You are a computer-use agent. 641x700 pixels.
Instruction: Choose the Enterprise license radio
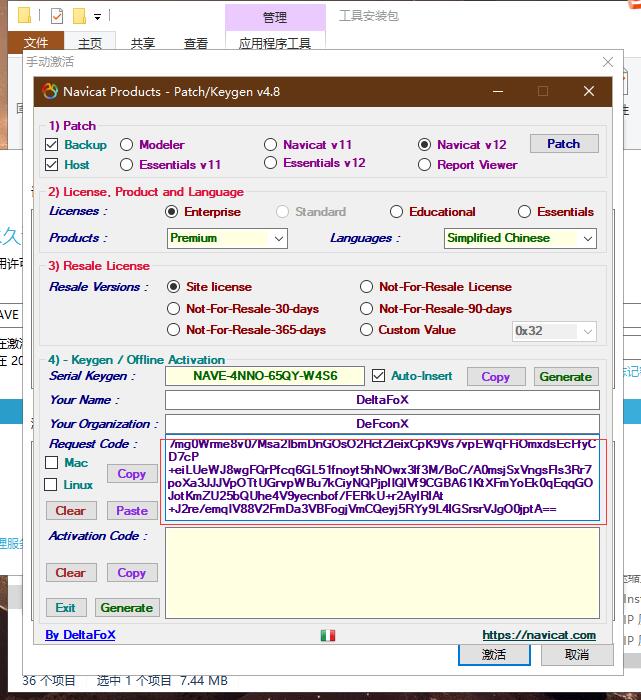[171, 212]
